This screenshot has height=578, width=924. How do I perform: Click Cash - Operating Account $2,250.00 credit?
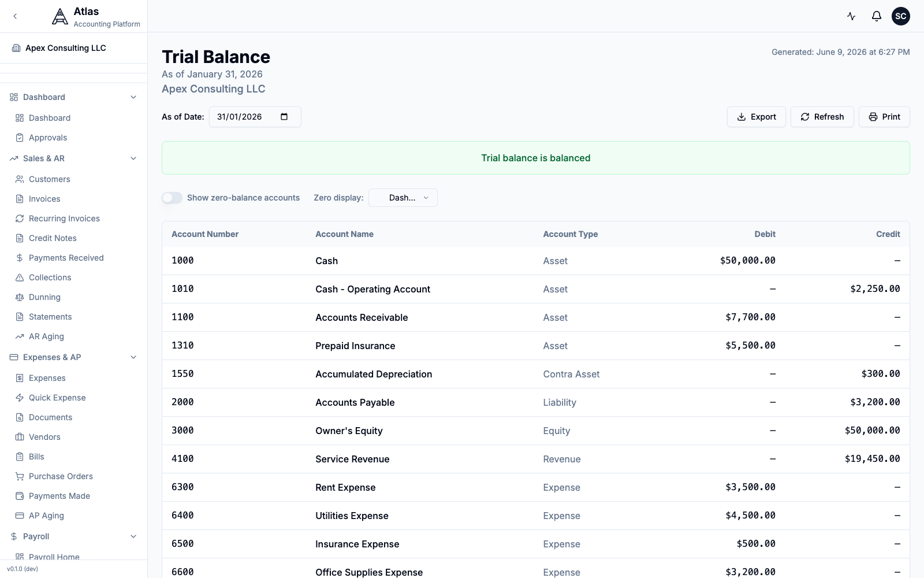[875, 289]
